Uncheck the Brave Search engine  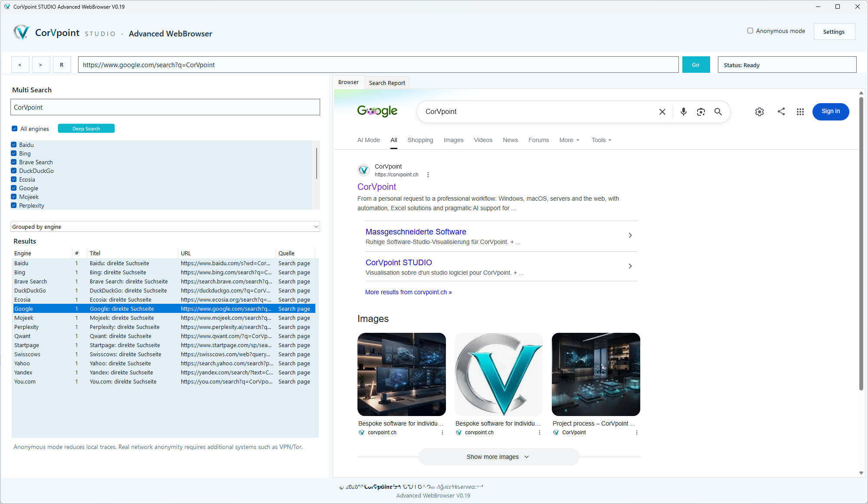click(x=14, y=162)
